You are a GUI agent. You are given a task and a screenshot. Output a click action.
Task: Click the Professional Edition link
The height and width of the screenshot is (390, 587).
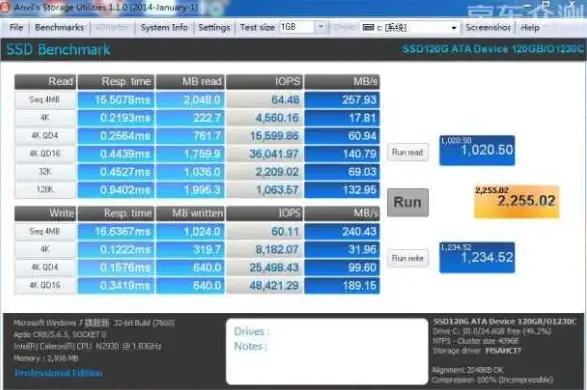(58, 373)
